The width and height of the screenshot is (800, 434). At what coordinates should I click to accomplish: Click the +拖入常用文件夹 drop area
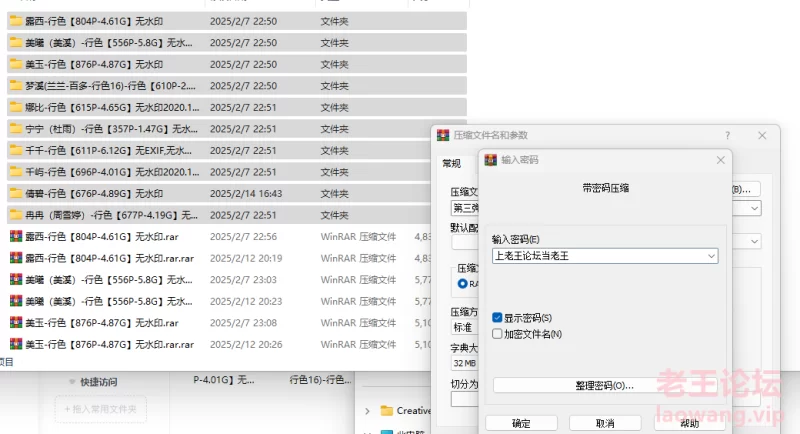[x=101, y=409]
